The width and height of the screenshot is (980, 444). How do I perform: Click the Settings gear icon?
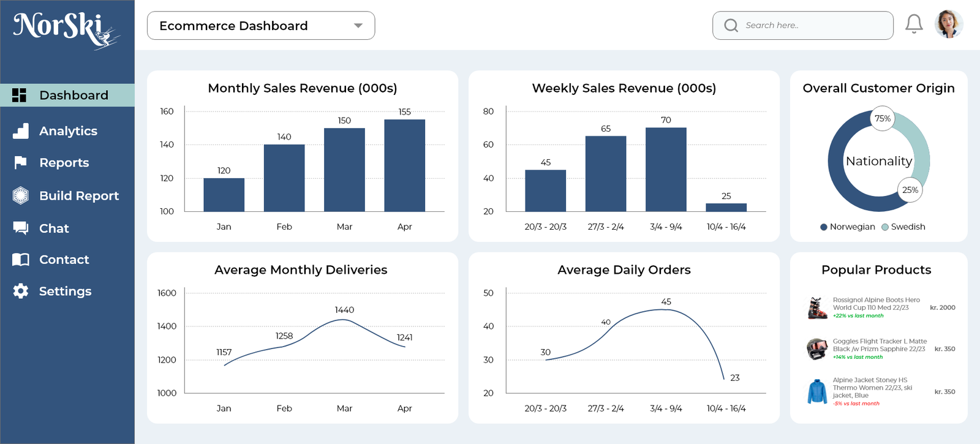(x=21, y=291)
